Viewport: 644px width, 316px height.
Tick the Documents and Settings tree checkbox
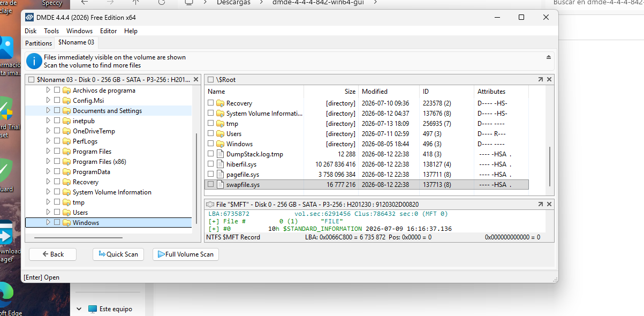pos(57,111)
